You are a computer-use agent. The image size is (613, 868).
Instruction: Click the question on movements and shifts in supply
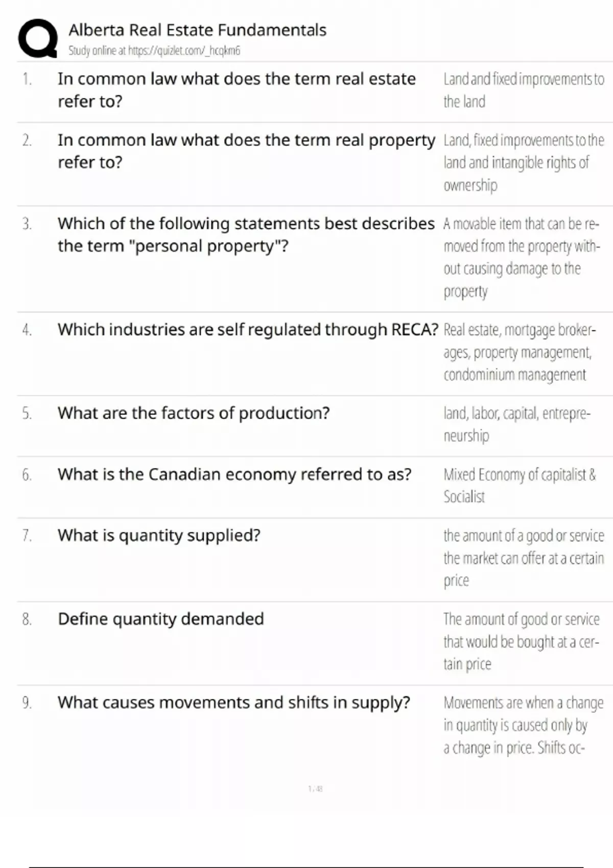click(233, 703)
